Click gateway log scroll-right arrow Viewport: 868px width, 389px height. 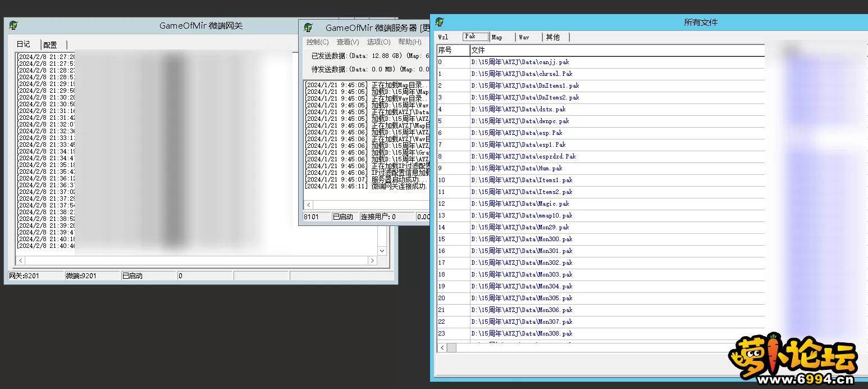tap(372, 261)
